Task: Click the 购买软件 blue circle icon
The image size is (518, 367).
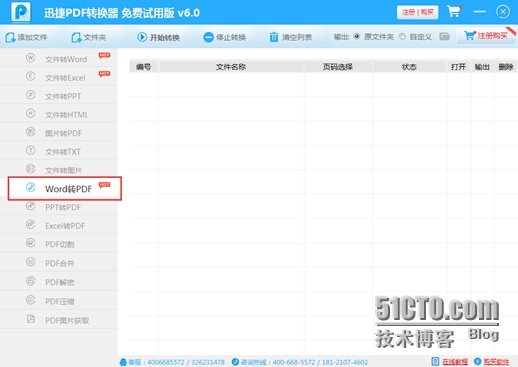Action: pyautogui.click(x=477, y=361)
